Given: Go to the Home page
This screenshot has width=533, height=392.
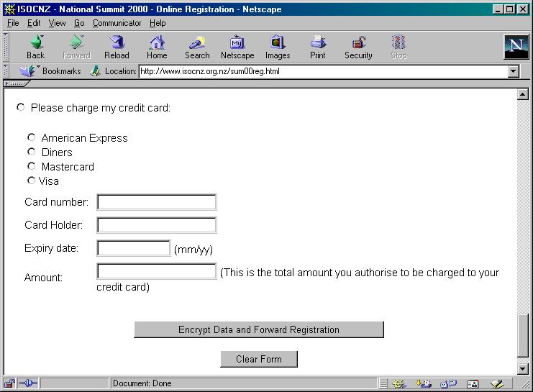Looking at the screenshot, I should (157, 47).
